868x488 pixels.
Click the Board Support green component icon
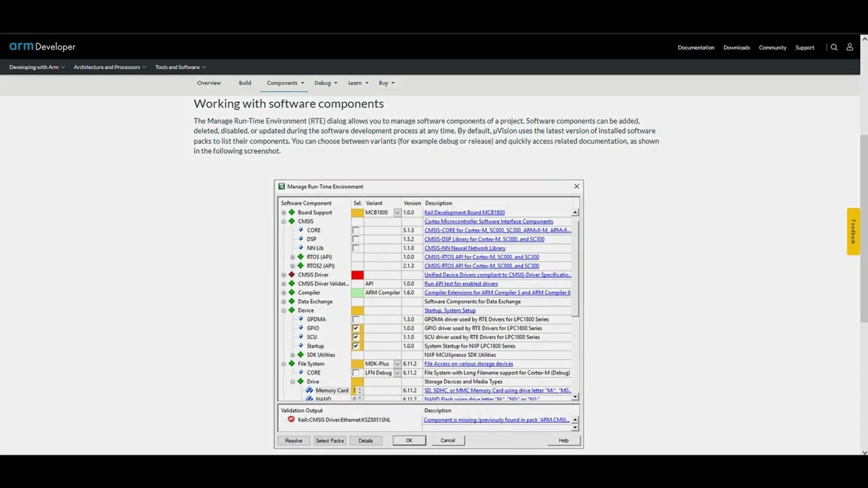(292, 213)
